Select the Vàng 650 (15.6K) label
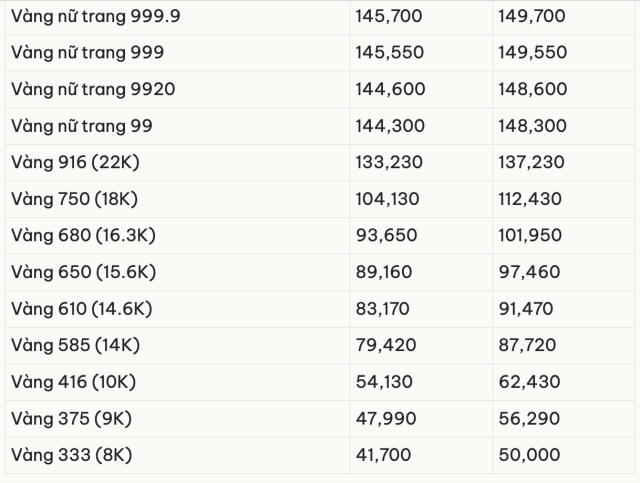Screen dimensions: 640x483 (x=84, y=272)
